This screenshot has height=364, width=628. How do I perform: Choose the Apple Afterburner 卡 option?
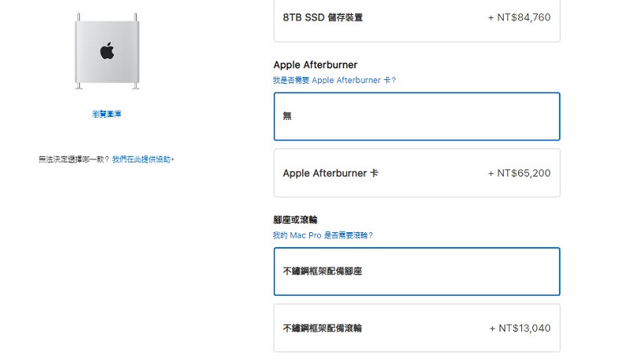tap(417, 173)
